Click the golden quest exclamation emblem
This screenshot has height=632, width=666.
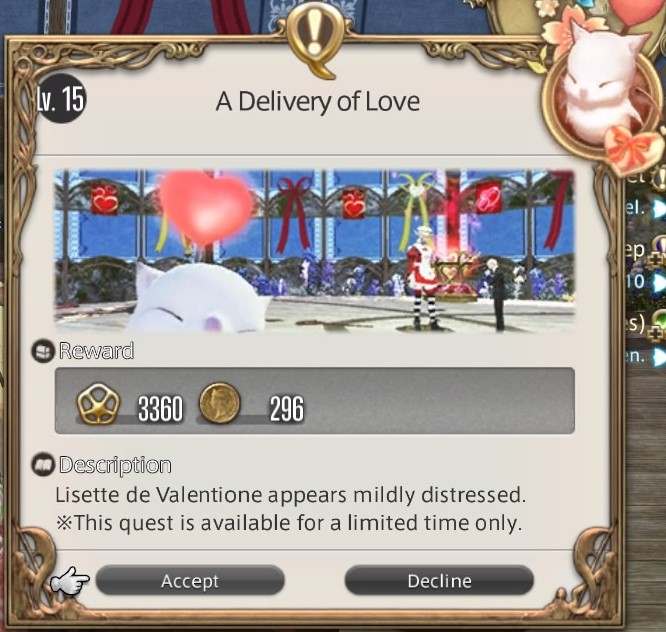click(315, 40)
